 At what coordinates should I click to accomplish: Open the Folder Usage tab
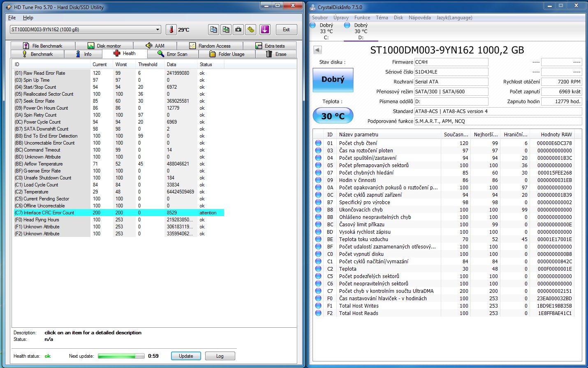pos(227,54)
